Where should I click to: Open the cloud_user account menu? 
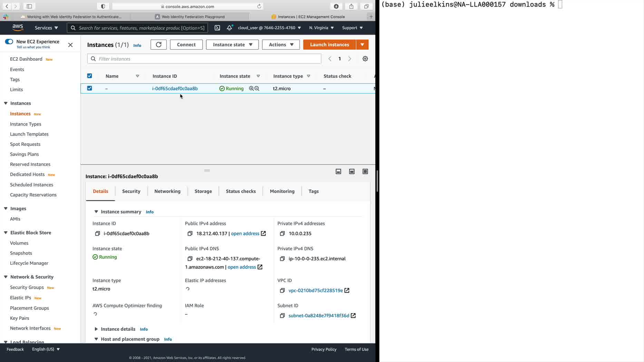[x=270, y=28]
